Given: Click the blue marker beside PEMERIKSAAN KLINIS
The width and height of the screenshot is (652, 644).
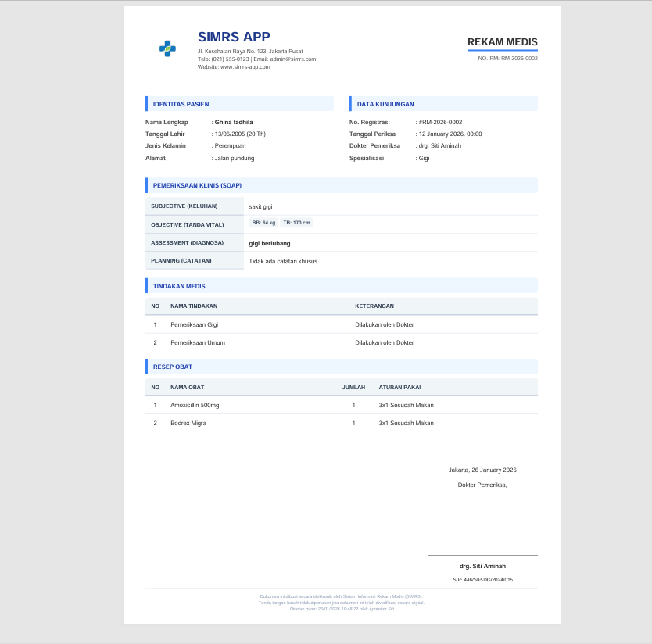Looking at the screenshot, I should pos(146,185).
